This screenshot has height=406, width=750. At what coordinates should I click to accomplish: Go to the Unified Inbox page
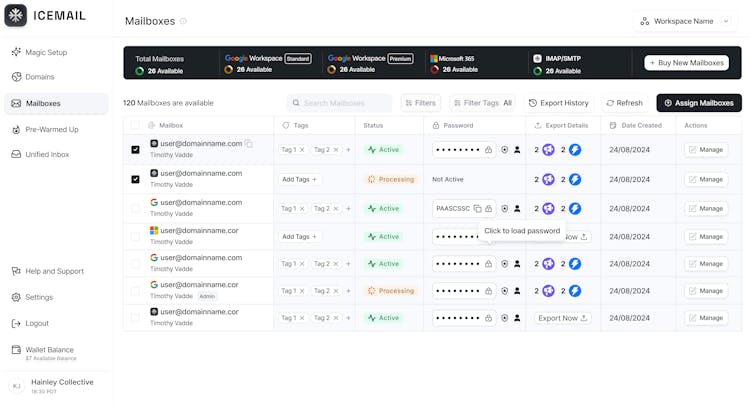point(47,154)
